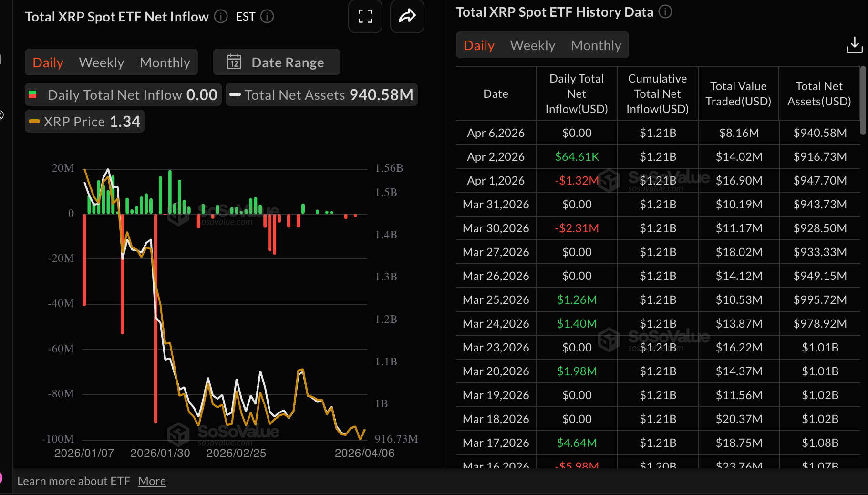Screen dimensions: 868x495
Task: Click the EST timezone label
Action: [246, 17]
